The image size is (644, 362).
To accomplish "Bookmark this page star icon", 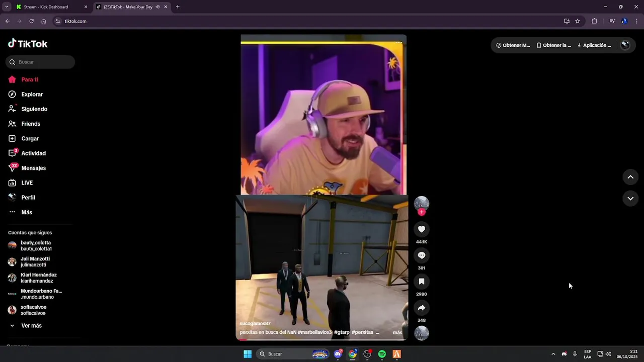I will [578, 21].
